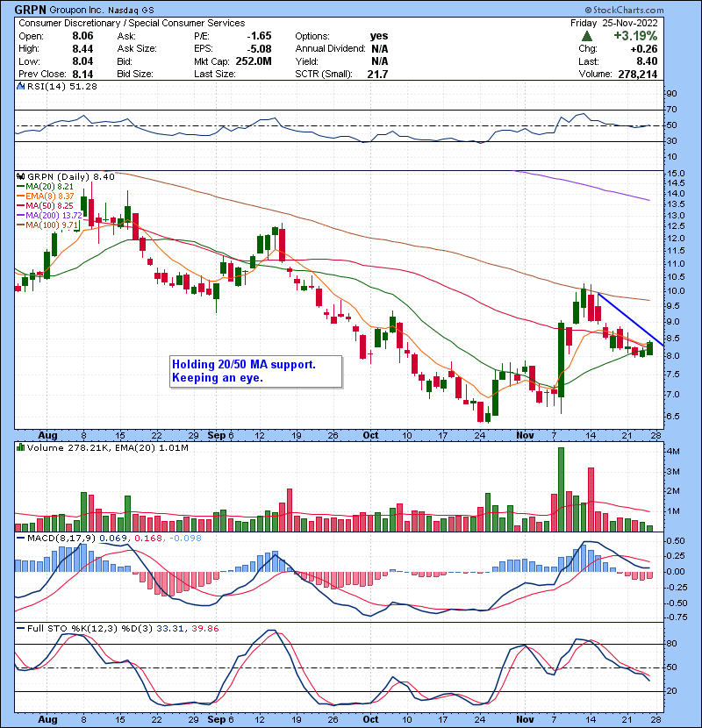
Task: Click the RSI 70 level axis label
Action: pos(671,110)
